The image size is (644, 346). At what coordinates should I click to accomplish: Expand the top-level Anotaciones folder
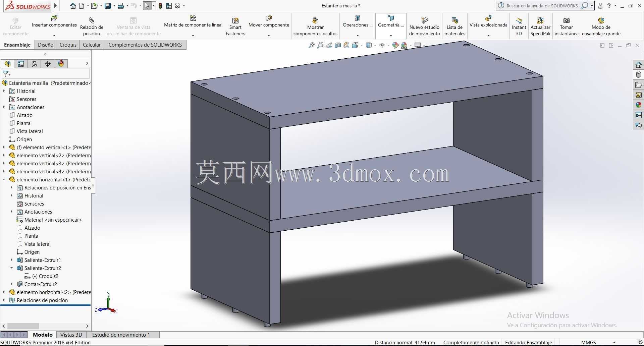[x=4, y=107]
